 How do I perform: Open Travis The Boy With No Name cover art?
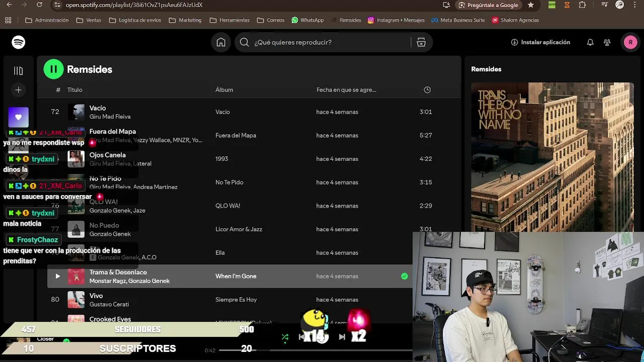click(x=552, y=157)
